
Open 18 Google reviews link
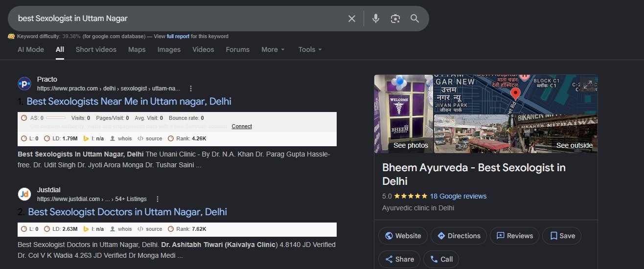458,196
